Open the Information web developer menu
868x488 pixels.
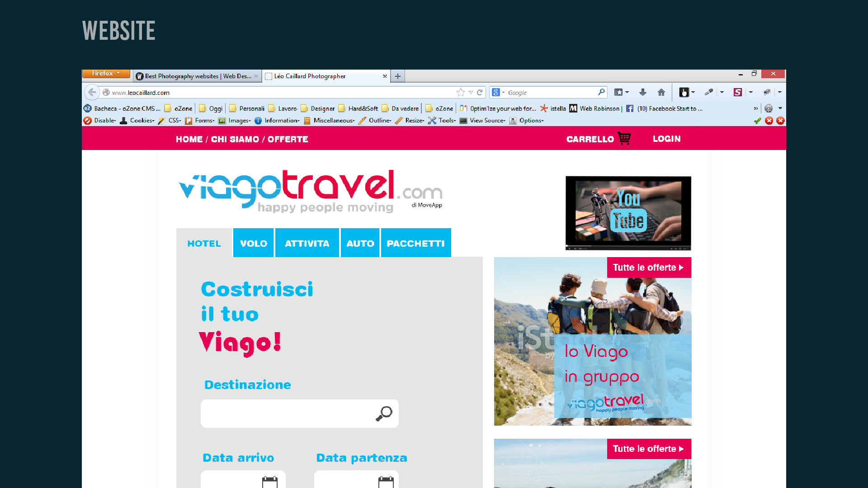(x=277, y=121)
